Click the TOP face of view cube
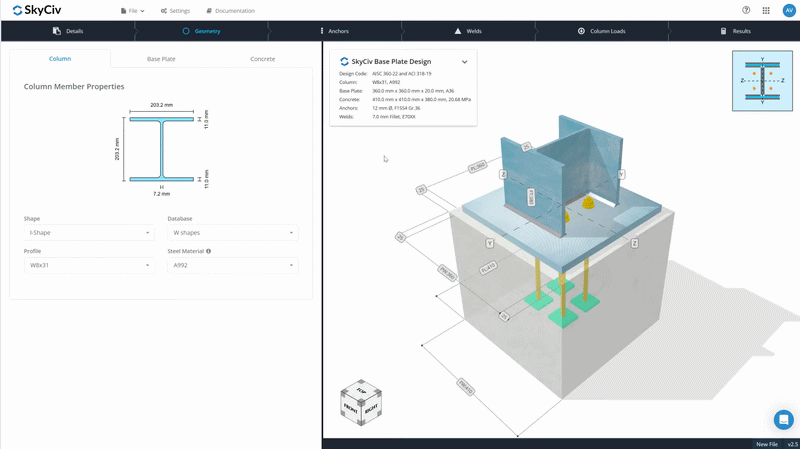This screenshot has width=800, height=449. coord(361,390)
